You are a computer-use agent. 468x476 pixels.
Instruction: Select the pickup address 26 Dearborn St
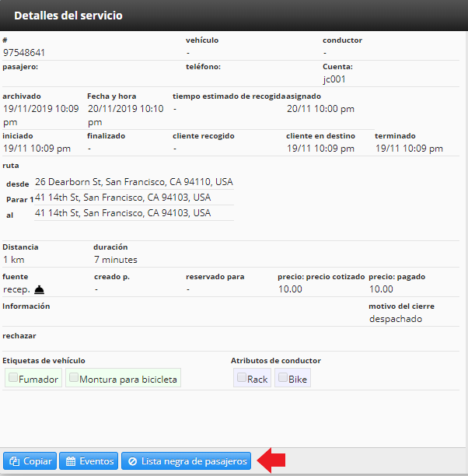[x=134, y=182]
